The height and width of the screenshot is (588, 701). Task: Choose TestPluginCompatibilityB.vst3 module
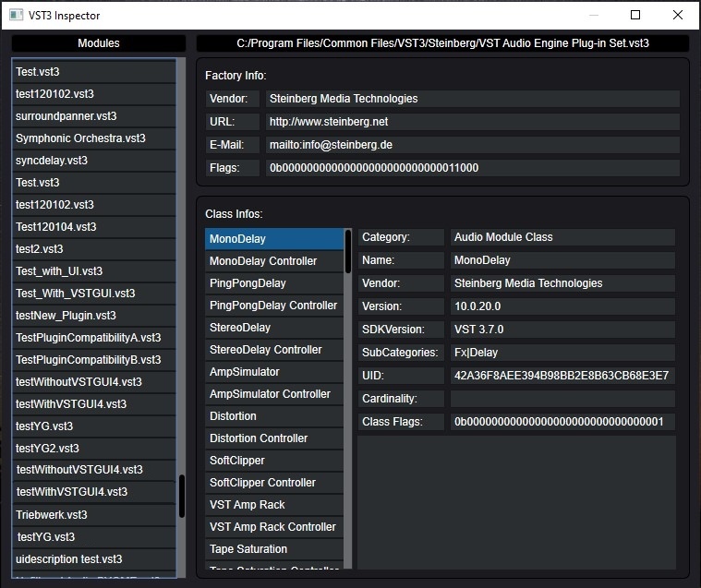[94, 360]
